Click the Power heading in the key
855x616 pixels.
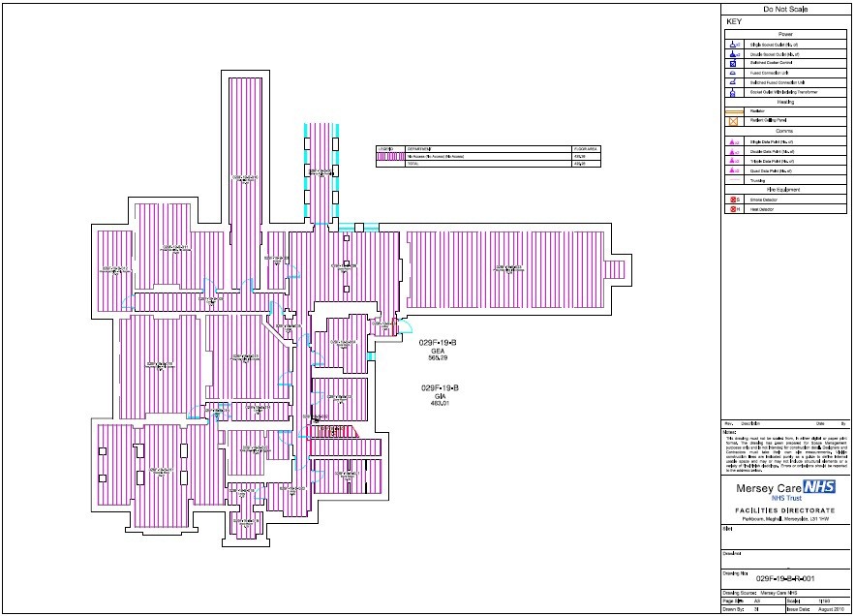[x=785, y=34]
